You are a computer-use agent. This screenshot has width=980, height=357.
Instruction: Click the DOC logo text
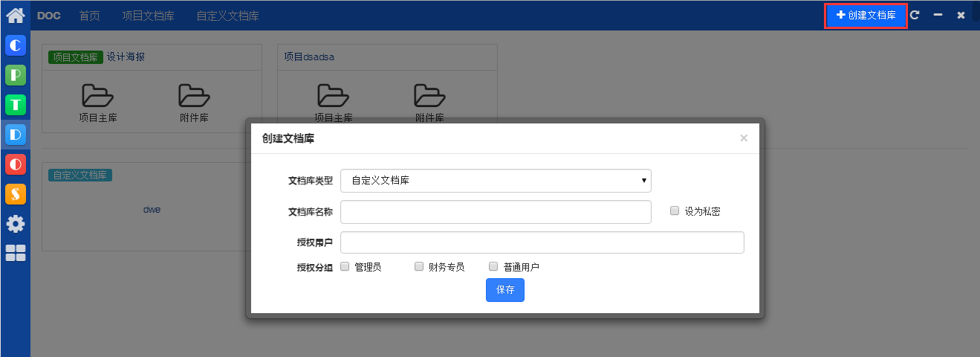click(49, 15)
